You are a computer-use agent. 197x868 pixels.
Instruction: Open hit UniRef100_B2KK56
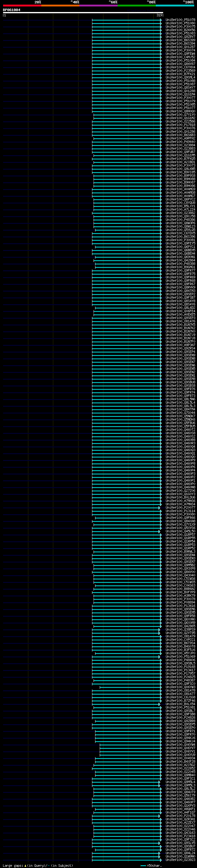180,30
